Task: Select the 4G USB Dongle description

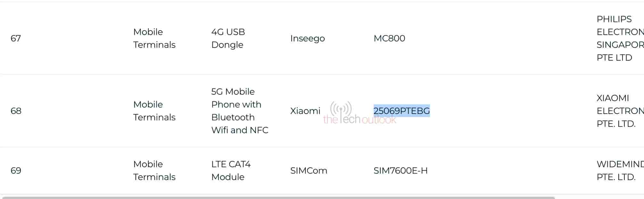Action: coord(228,38)
